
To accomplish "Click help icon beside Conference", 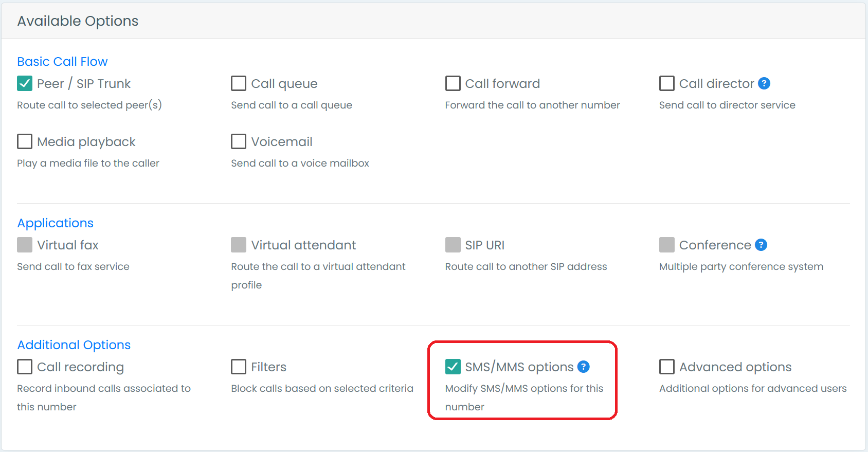I will tap(761, 245).
